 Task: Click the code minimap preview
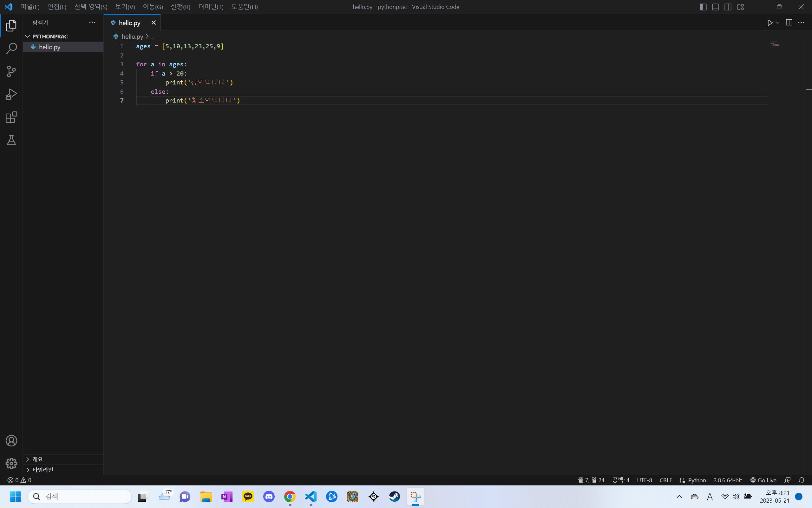[775, 44]
